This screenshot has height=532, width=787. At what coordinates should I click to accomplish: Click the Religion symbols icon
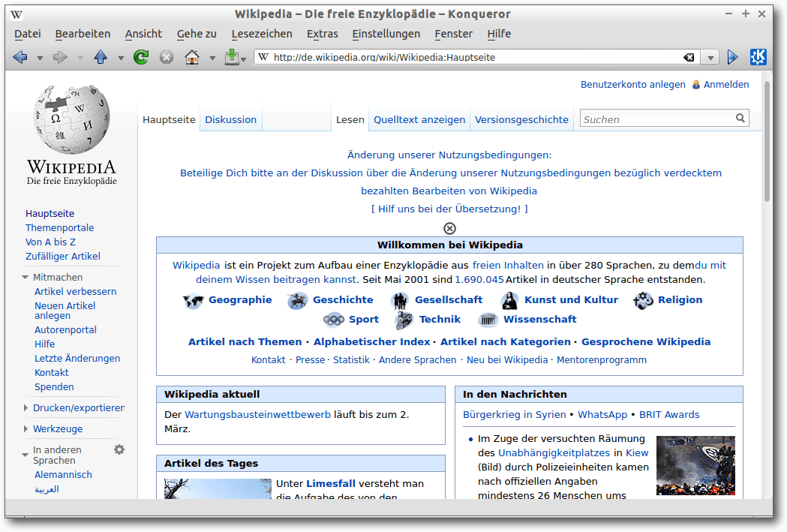(643, 300)
